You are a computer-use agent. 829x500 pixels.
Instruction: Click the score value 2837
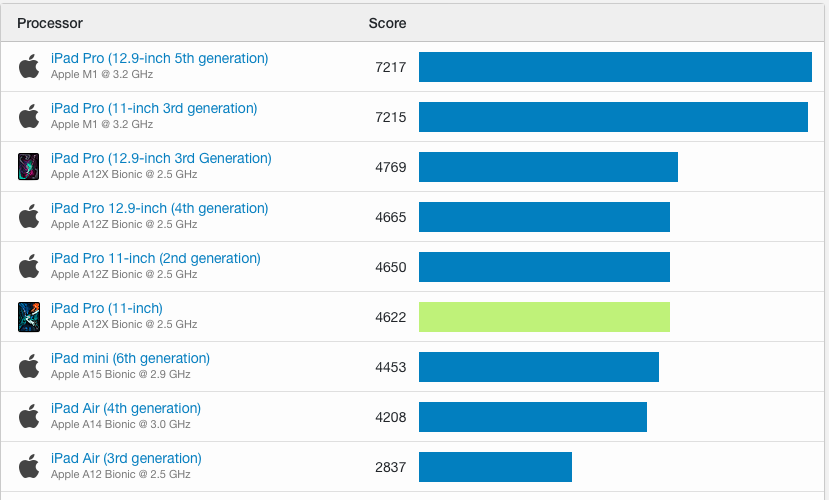391,467
